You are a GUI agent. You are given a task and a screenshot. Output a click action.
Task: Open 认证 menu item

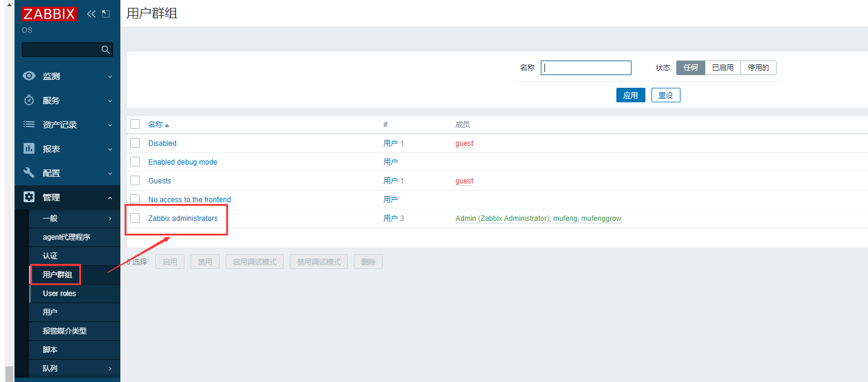[x=74, y=256]
